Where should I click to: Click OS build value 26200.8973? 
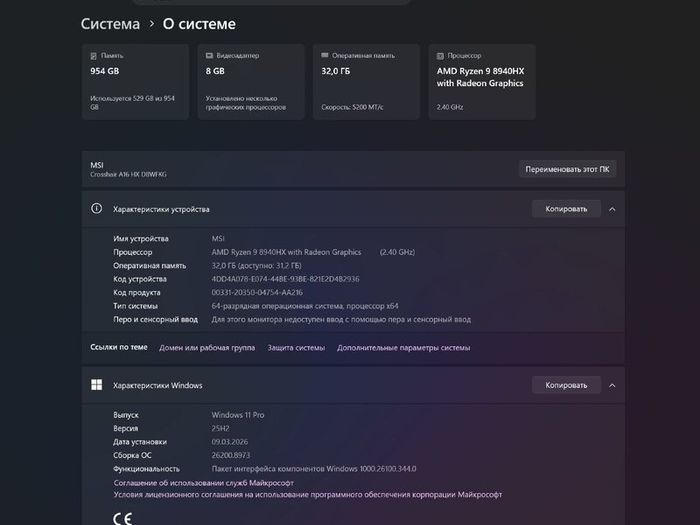click(x=230, y=455)
